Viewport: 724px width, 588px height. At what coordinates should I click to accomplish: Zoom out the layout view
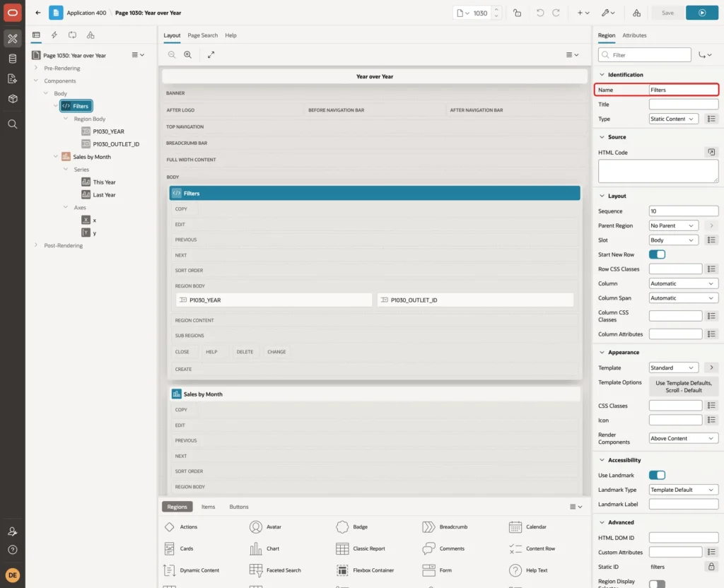(x=172, y=55)
